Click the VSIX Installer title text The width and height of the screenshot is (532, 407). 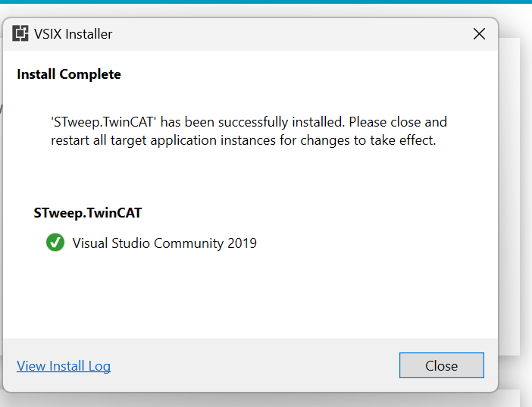point(73,34)
